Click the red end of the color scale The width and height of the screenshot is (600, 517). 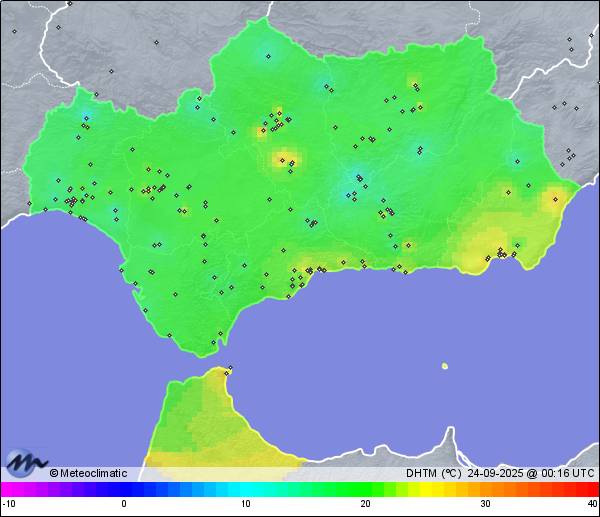click(x=593, y=489)
